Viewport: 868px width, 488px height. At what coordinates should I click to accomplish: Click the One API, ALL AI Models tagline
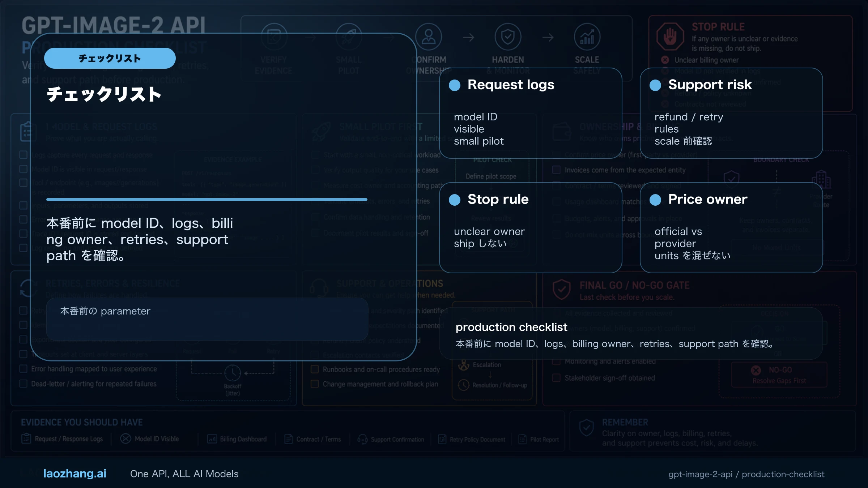coord(184,474)
